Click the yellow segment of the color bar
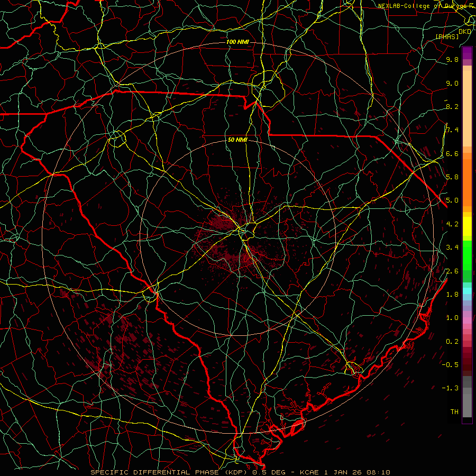 point(467,226)
